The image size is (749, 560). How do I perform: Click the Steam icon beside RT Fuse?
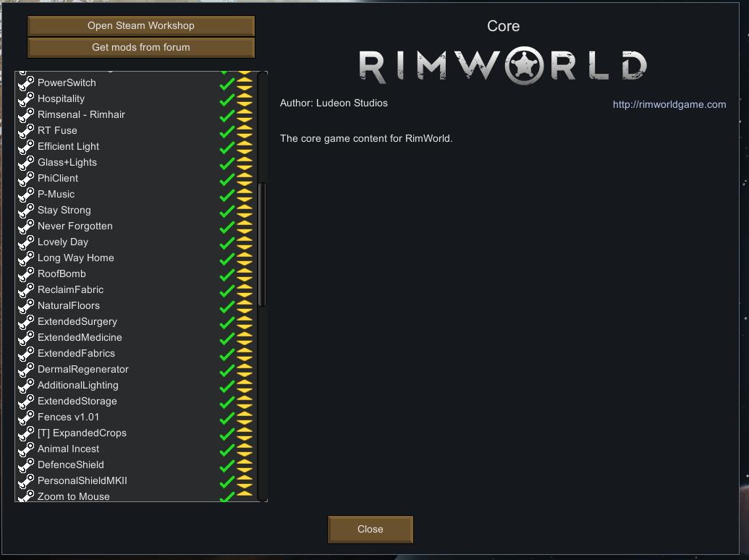click(26, 131)
